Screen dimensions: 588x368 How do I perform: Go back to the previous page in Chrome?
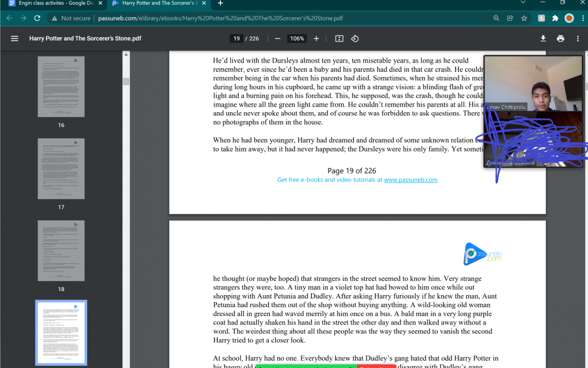[x=10, y=18]
